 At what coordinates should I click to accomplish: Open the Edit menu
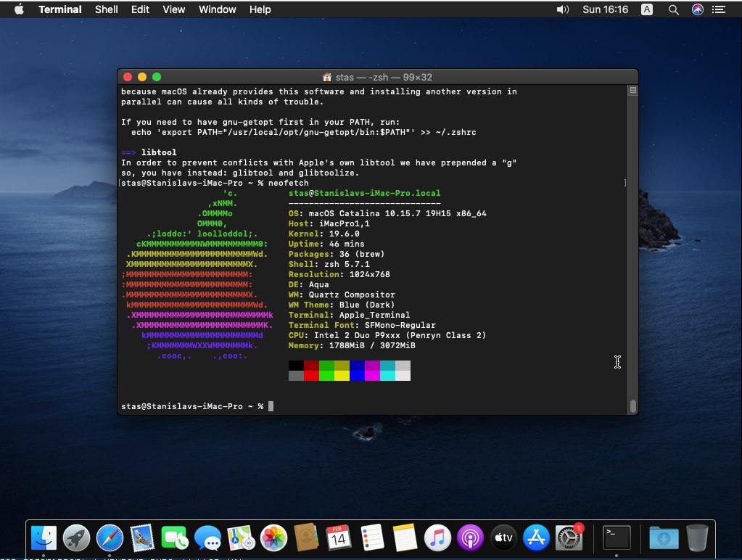click(140, 9)
